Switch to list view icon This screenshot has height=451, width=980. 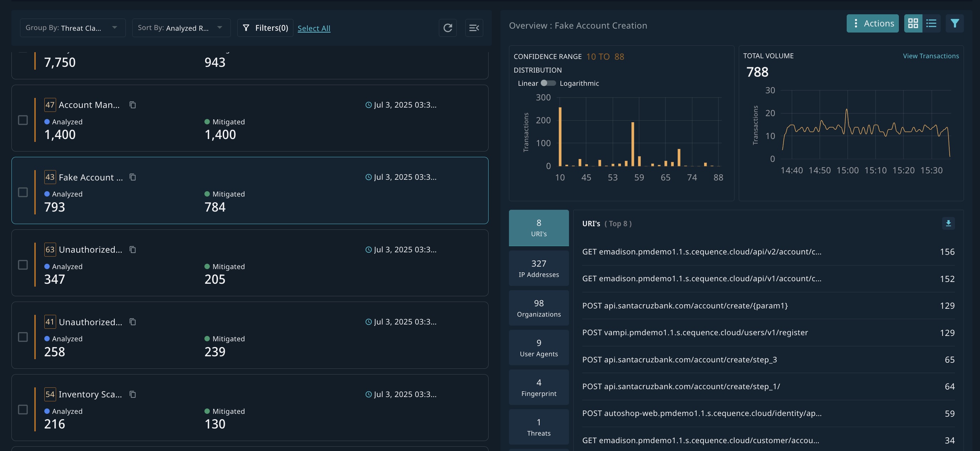[931, 24]
